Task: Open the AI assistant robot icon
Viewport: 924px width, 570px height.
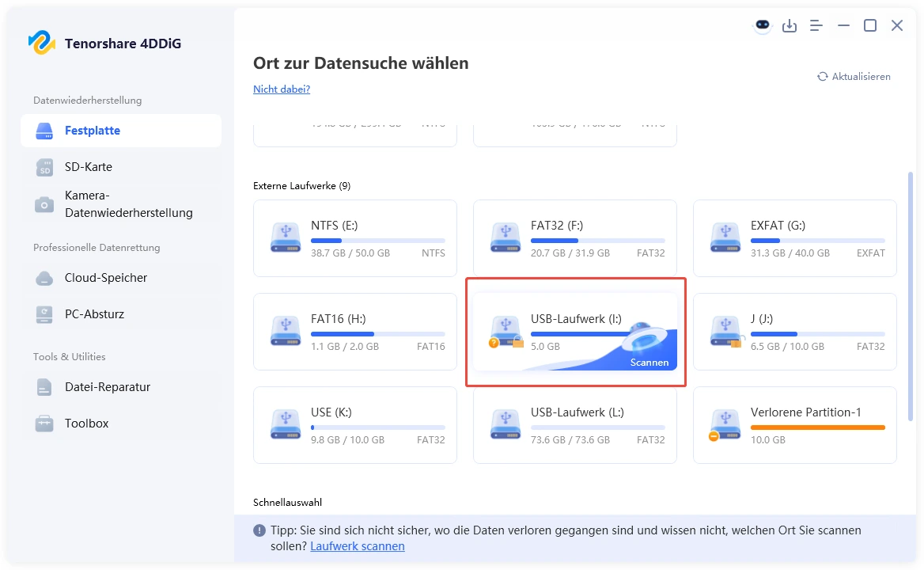Action: [761, 25]
